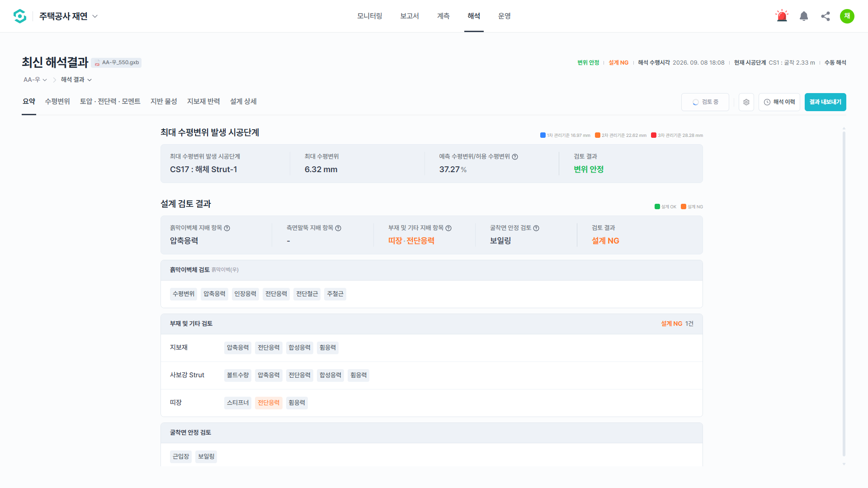Open analysis settings gear icon
868x488 pixels.
(x=746, y=102)
